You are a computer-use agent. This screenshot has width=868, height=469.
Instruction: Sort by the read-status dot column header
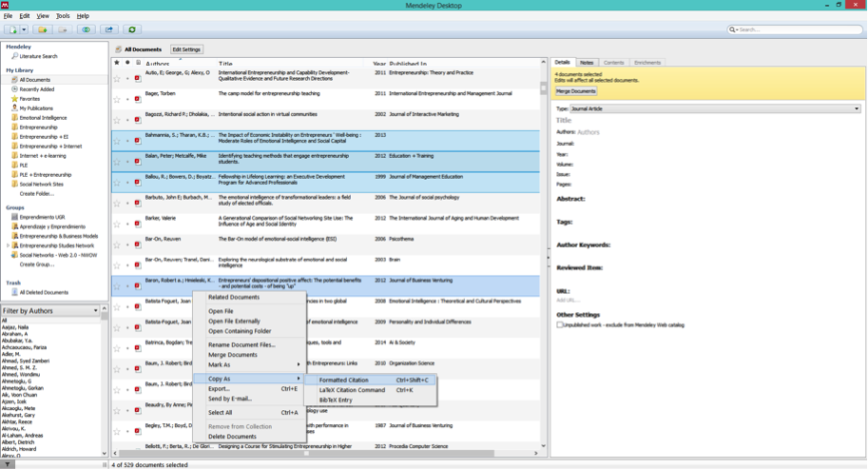[127, 63]
